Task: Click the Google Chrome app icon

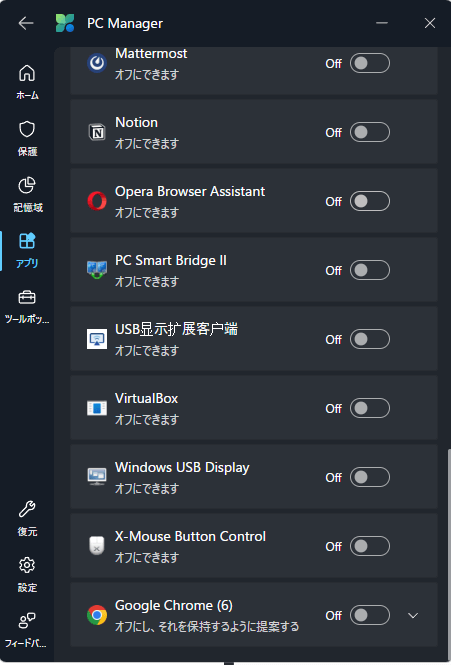Action: tap(97, 615)
